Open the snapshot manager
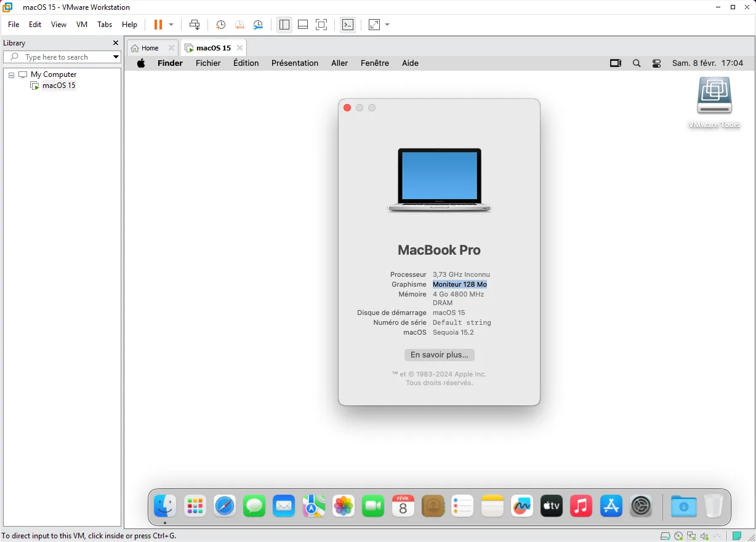Viewport: 756px width, 542px height. coord(258,25)
